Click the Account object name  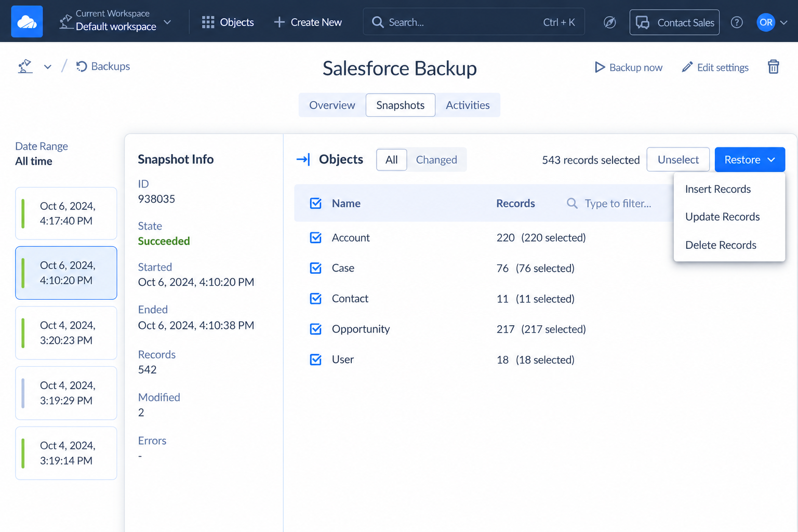tap(351, 237)
